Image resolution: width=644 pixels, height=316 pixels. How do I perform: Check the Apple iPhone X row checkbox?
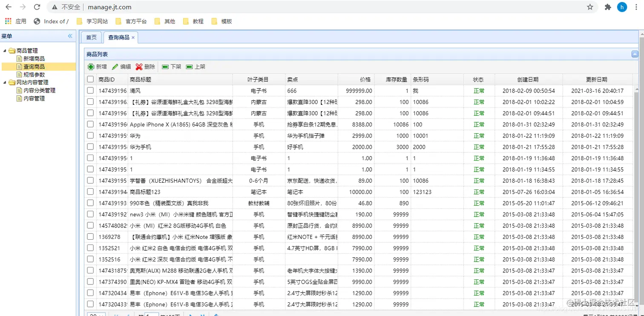tap(90, 124)
